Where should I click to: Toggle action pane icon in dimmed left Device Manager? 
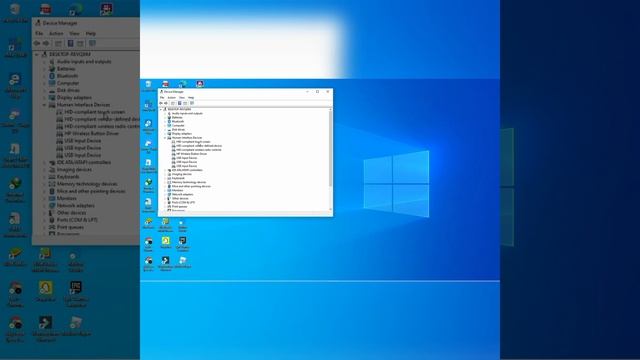[x=80, y=43]
